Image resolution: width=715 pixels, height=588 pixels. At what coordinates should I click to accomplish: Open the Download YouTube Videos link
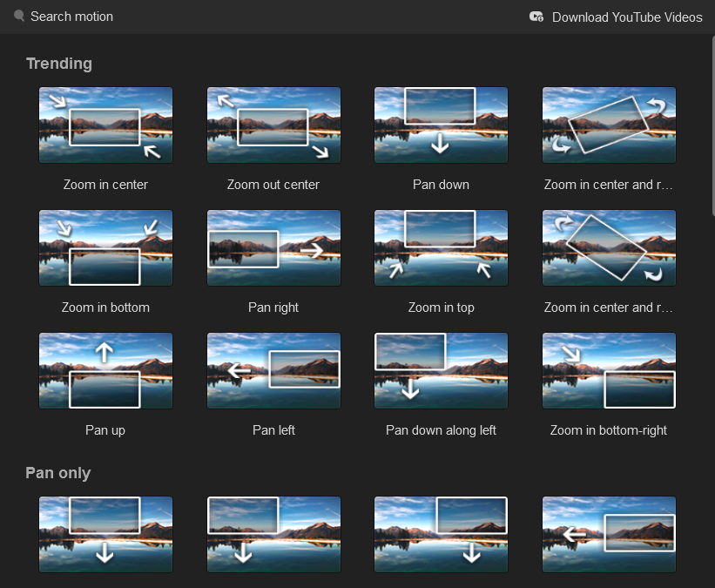627,17
